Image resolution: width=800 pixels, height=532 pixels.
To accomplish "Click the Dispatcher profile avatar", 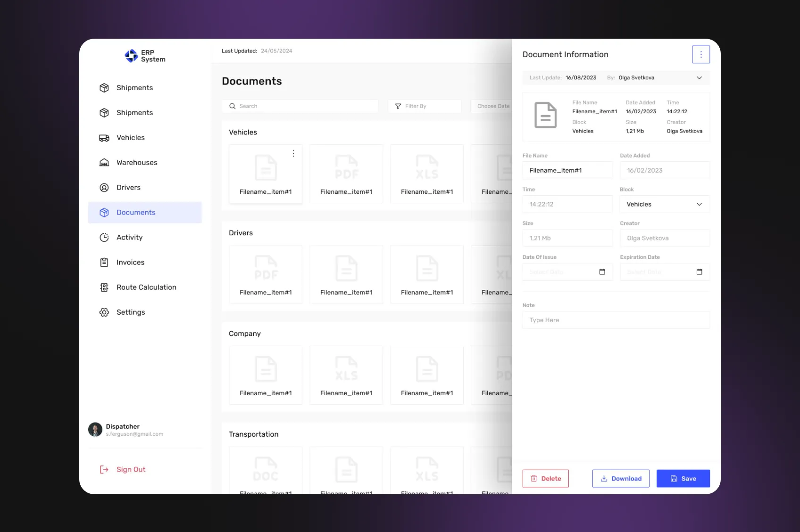I will coord(95,430).
